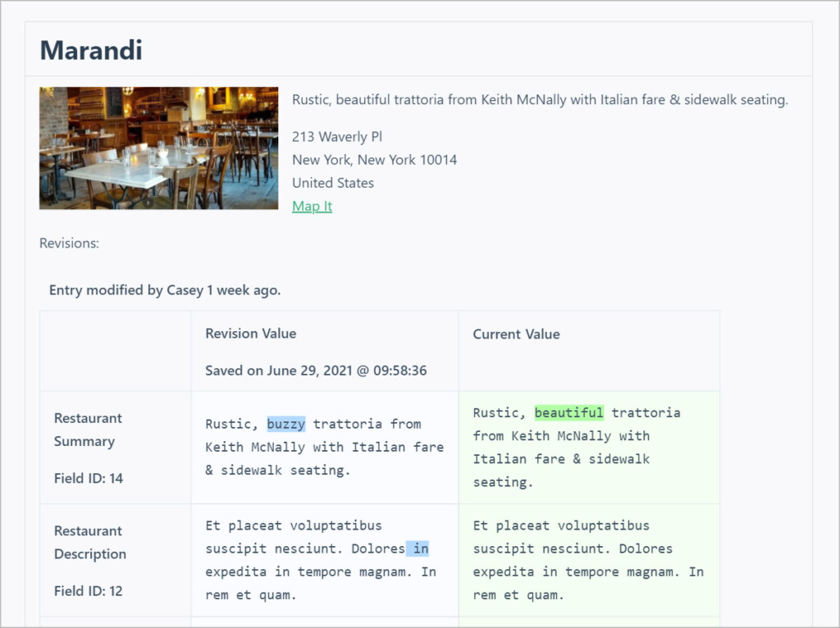Open the Map It link
The height and width of the screenshot is (628, 840).
tap(312, 206)
